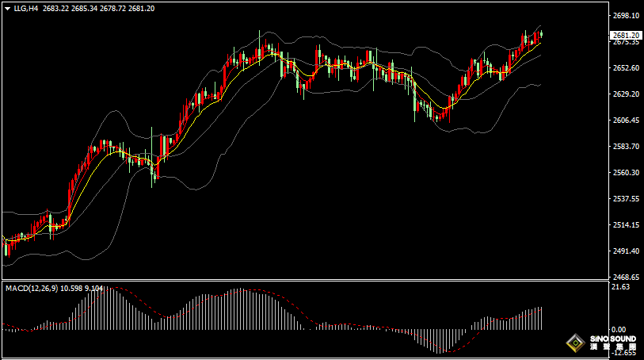Select the 2606.45 price axis label
The height and width of the screenshot is (360, 644).
626,121
